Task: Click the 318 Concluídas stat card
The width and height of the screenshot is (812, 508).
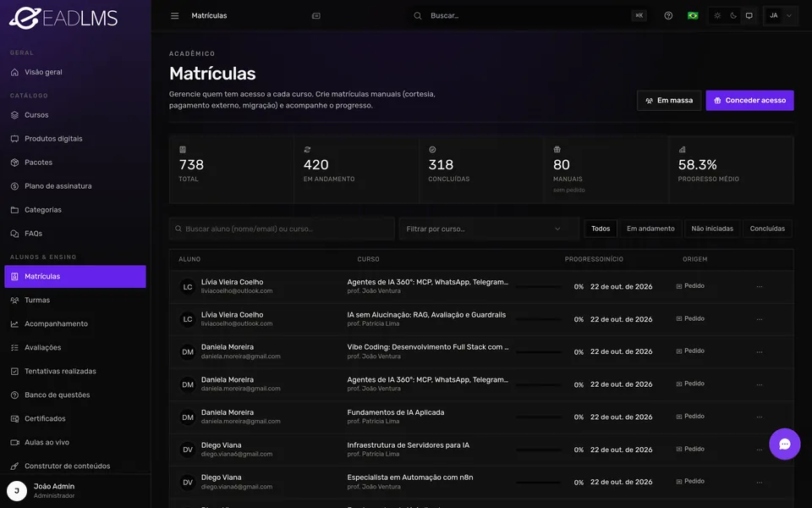Action: pos(481,169)
